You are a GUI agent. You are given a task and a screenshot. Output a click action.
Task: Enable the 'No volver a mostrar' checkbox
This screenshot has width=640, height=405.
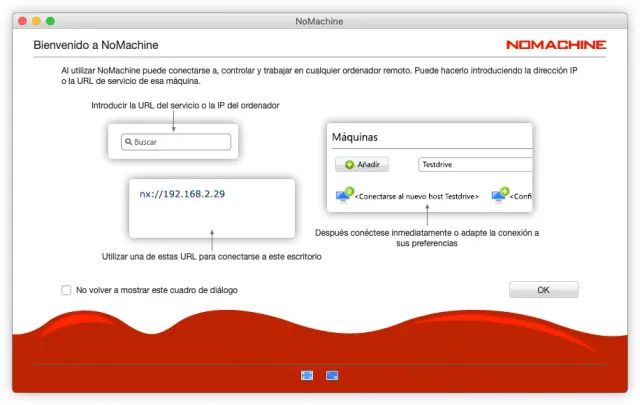click(x=66, y=290)
